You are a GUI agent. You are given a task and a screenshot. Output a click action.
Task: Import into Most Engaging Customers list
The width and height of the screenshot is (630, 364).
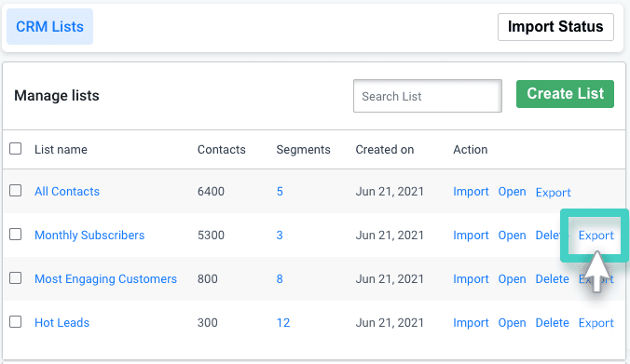click(x=471, y=279)
